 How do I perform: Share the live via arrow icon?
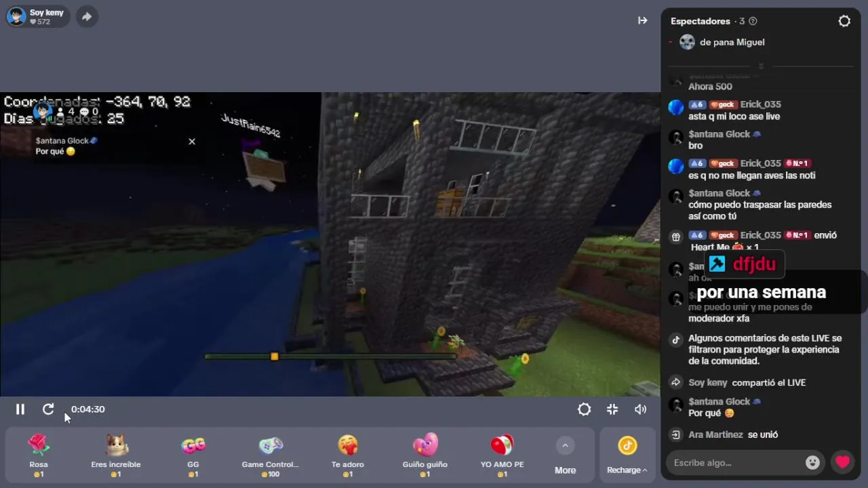pos(87,17)
